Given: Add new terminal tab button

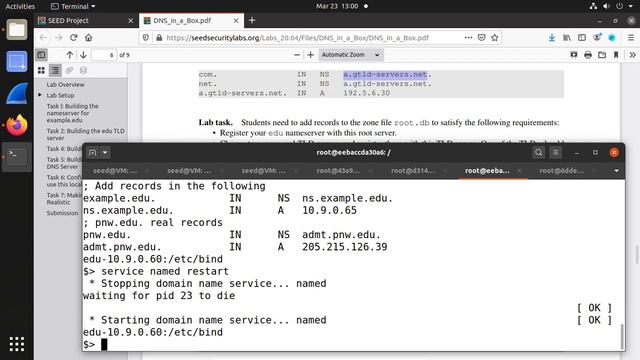Looking at the screenshot, I should [92, 153].
